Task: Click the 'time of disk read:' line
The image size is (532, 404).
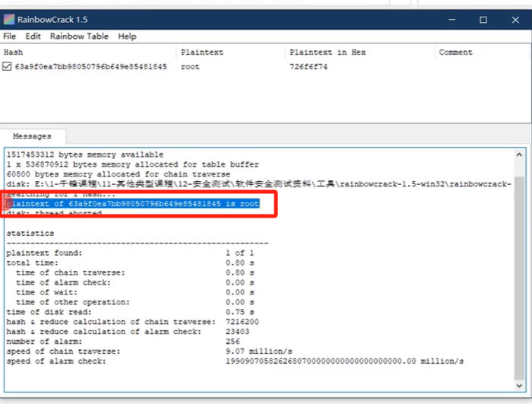Action: [x=130, y=312]
